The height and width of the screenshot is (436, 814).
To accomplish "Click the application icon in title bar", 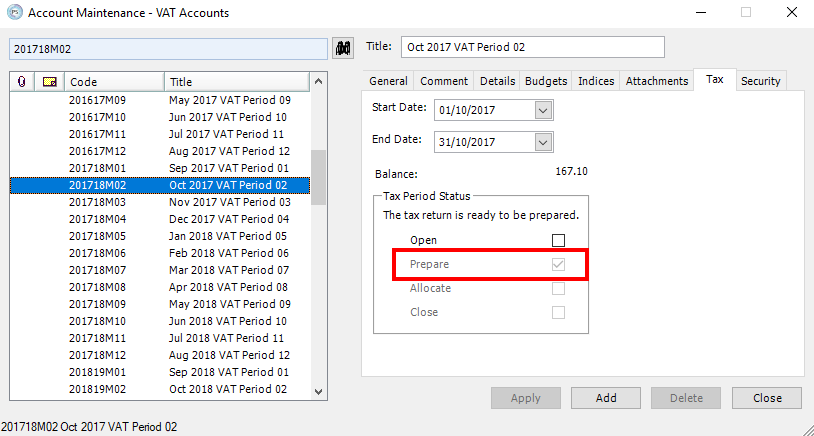I will coord(13,13).
